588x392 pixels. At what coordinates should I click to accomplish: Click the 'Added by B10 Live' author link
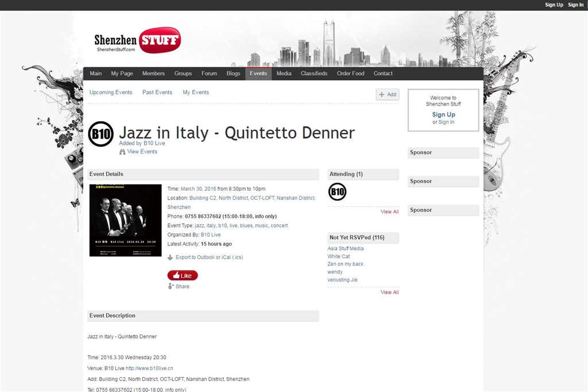point(154,143)
